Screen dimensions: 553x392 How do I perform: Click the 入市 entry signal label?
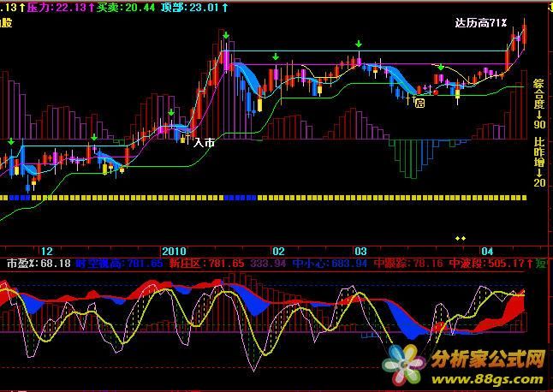pos(205,143)
